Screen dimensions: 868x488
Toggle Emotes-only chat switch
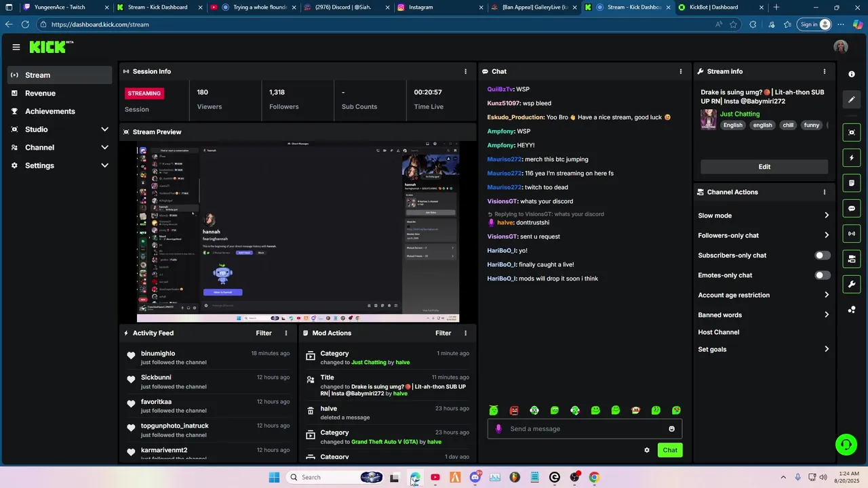pos(822,275)
